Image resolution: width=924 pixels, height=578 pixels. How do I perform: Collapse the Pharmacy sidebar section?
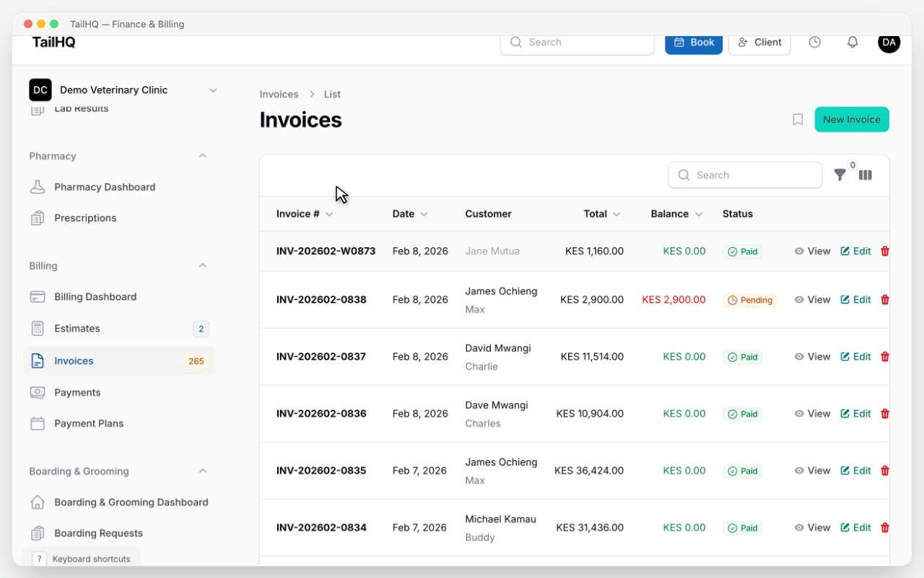203,156
